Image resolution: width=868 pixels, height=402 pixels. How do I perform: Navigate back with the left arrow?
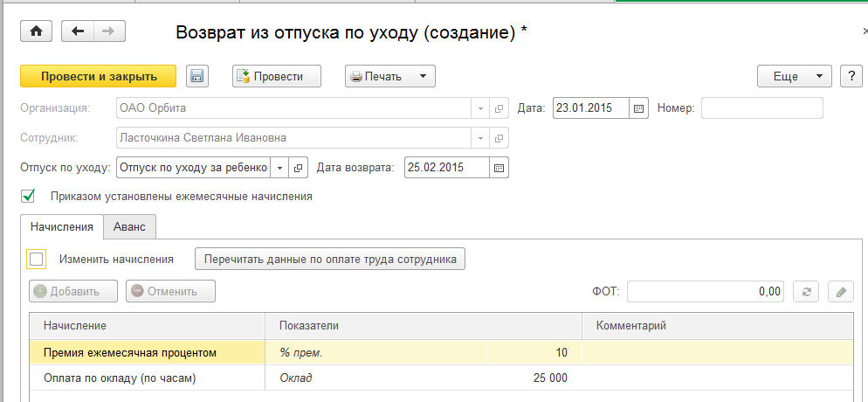coord(78,31)
